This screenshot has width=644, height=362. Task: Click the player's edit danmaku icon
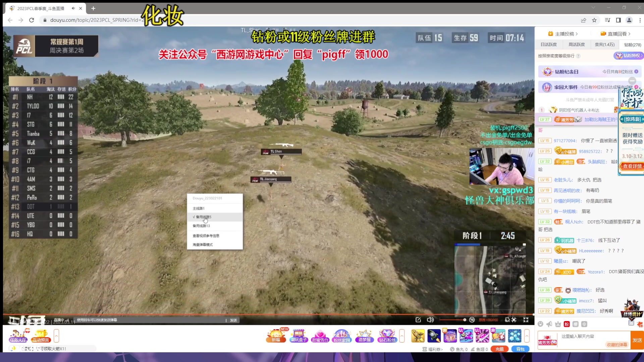pos(418,320)
